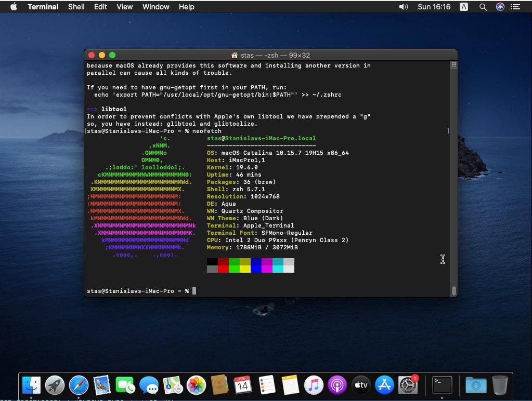Screen dimensions: 532x401
Task: Open the Help menu
Action: pos(187,7)
